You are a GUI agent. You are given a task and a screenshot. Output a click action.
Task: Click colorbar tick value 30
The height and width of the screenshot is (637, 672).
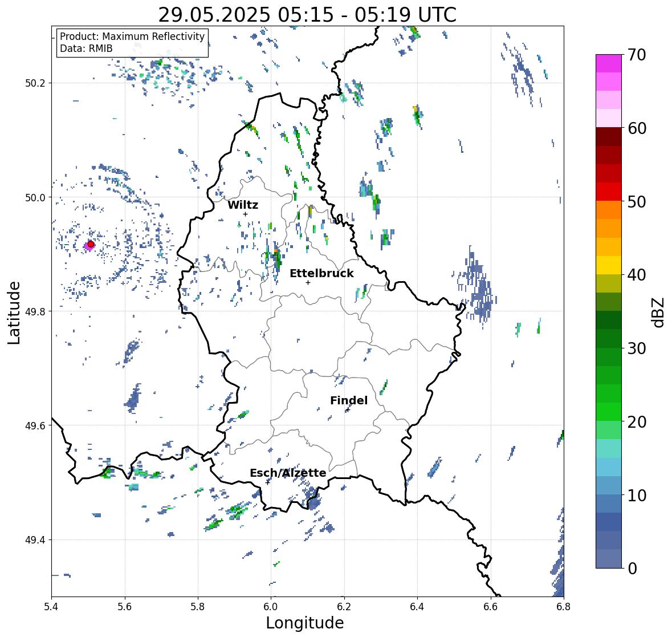click(637, 348)
